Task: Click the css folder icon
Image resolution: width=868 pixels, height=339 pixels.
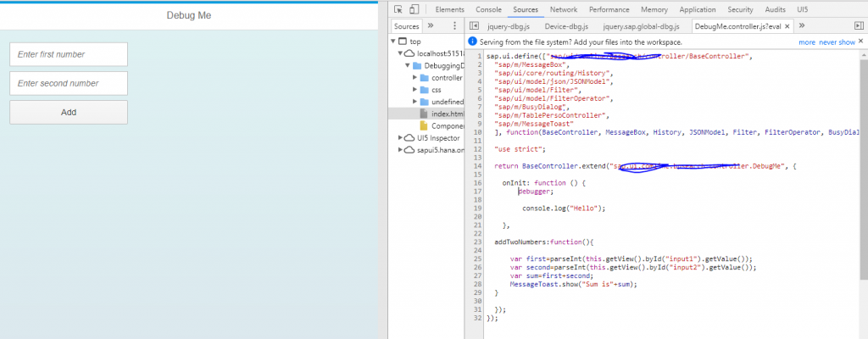Action: [424, 90]
